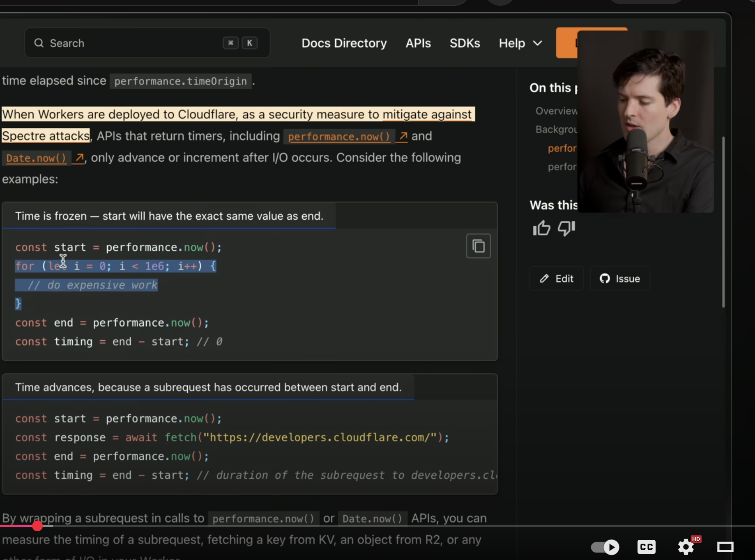Click the video progress scrubber handle
Viewport: 755px width, 560px height.
pyautogui.click(x=37, y=526)
